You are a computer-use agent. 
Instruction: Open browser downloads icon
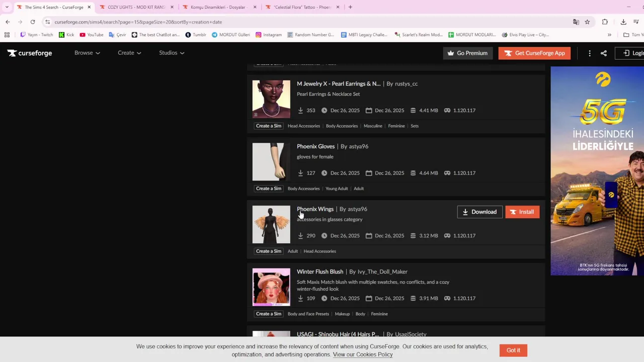pos(623,22)
